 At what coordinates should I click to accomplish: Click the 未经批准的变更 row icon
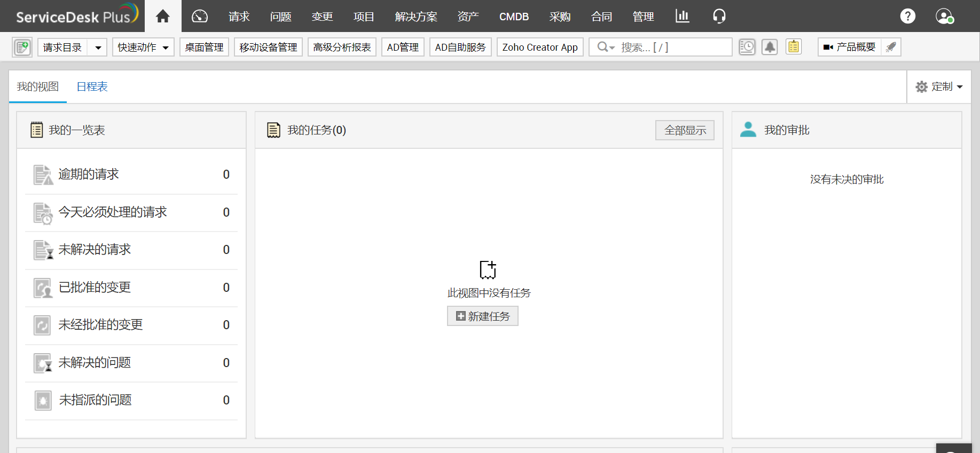pyautogui.click(x=42, y=325)
